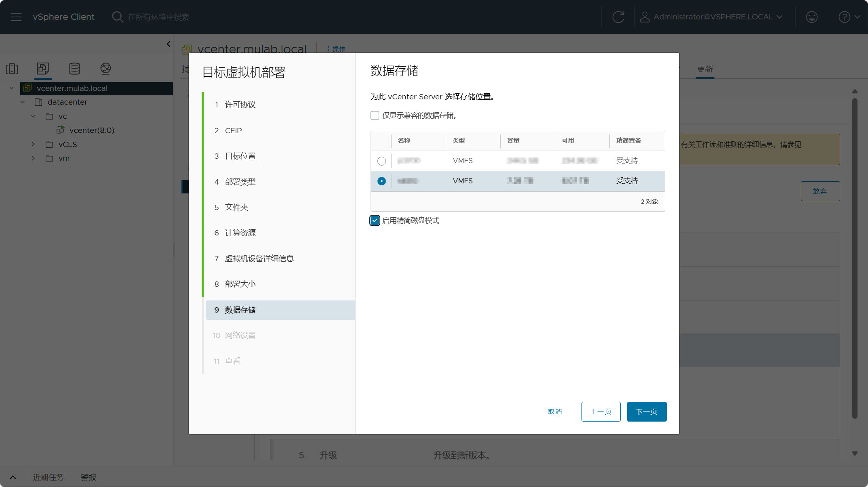Click the vCenter icon beside page title
The width and height of the screenshot is (868, 487).
point(186,50)
